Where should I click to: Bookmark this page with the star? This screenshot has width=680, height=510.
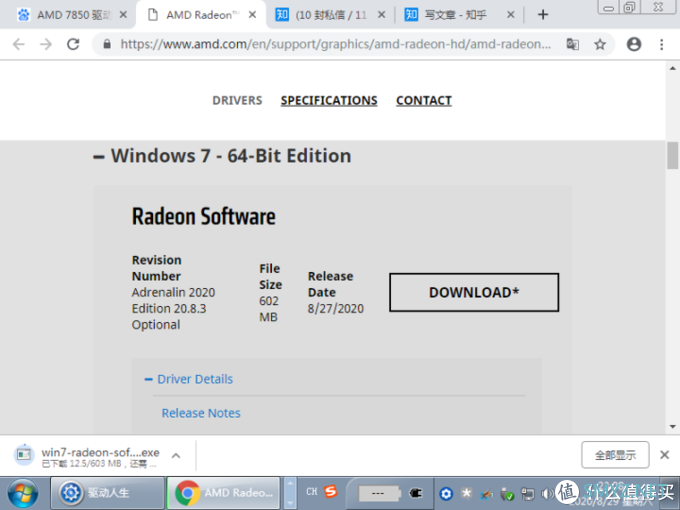tap(600, 44)
